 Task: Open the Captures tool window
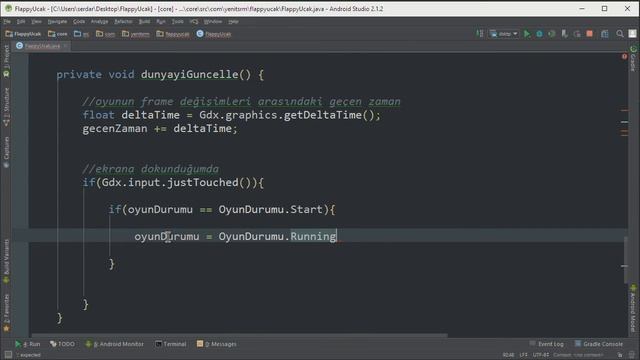tap(6, 152)
